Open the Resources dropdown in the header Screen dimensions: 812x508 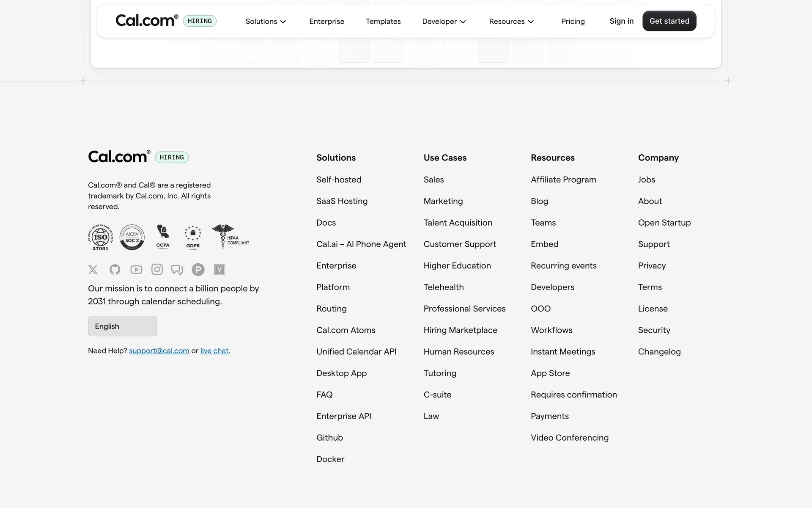[x=511, y=22]
